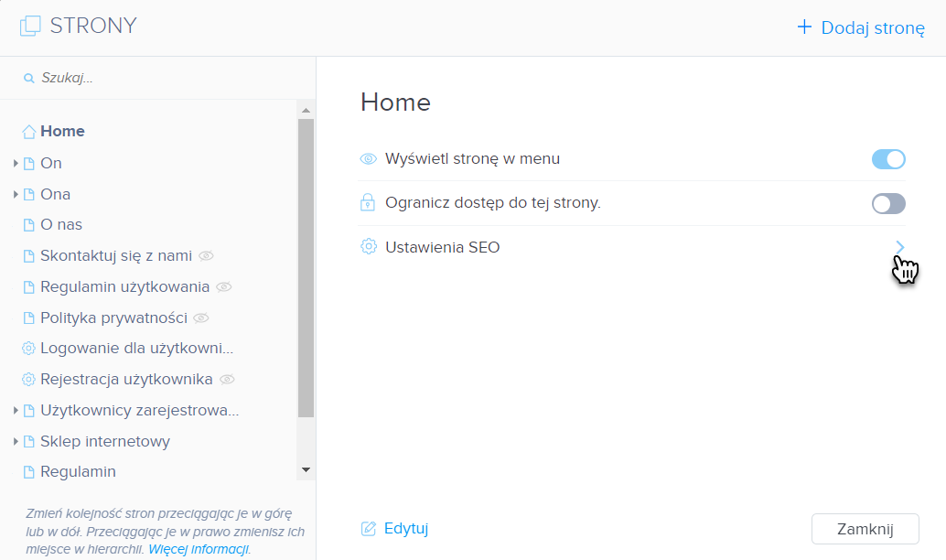The image size is (946, 560).
Task: Click the Home house icon in tree
Action: point(29,132)
